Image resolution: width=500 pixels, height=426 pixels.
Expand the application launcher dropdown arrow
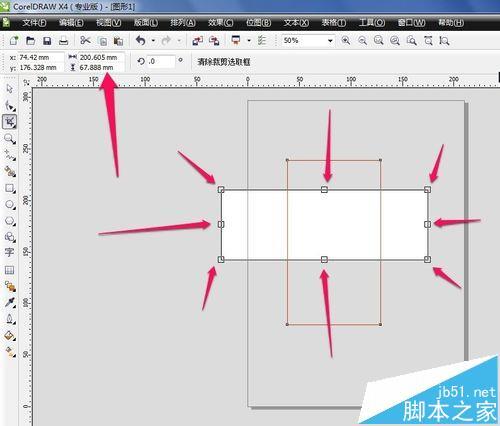(x=249, y=41)
